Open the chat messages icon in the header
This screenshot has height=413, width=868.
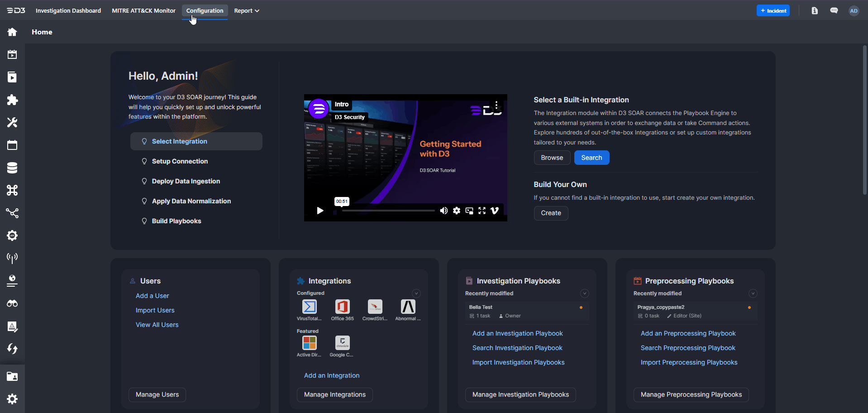pyautogui.click(x=834, y=11)
